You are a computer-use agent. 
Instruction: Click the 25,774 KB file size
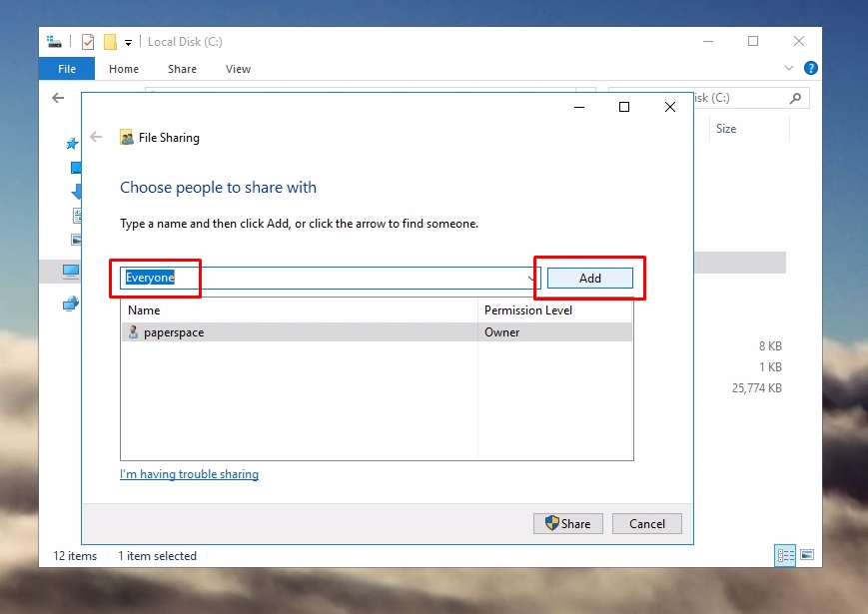tap(757, 388)
